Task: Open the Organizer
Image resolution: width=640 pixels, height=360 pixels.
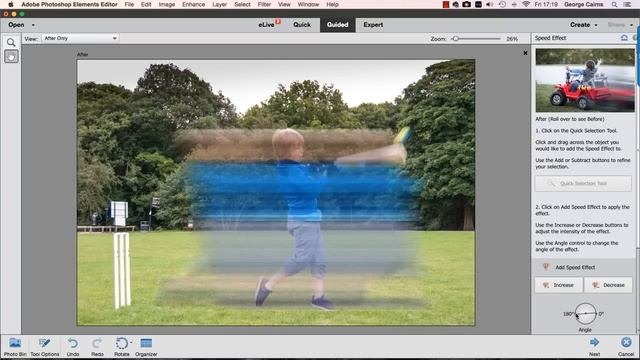Action: point(146,347)
